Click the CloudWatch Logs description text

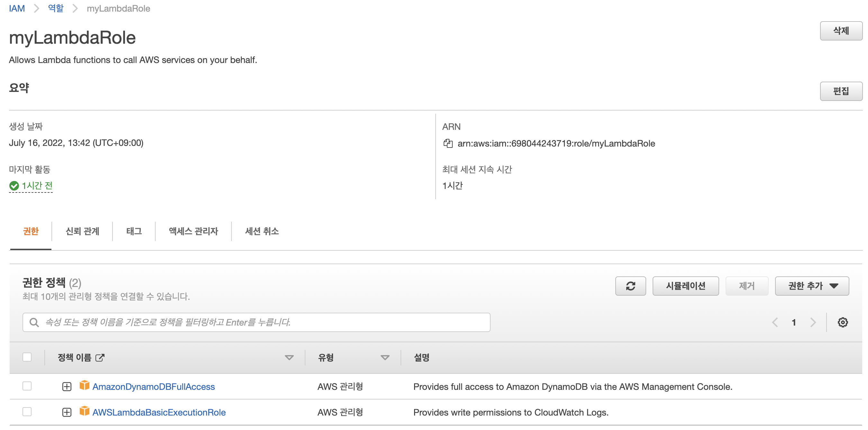[x=511, y=412]
